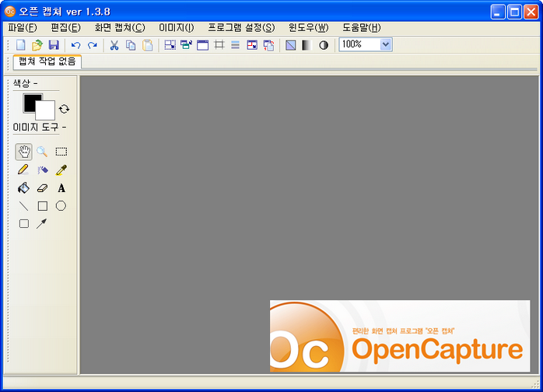The image size is (543, 392).
Task: Minimize the 오픈 캡쳐 window
Action: (x=498, y=12)
